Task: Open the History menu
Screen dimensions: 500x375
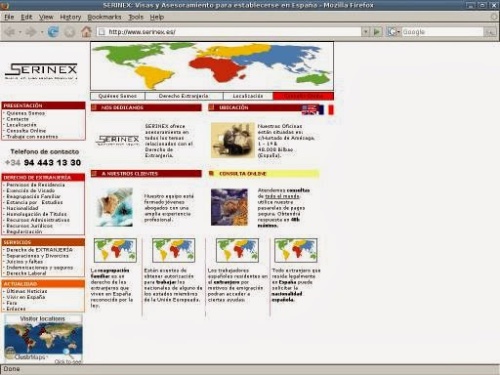Action: pyautogui.click(x=70, y=17)
